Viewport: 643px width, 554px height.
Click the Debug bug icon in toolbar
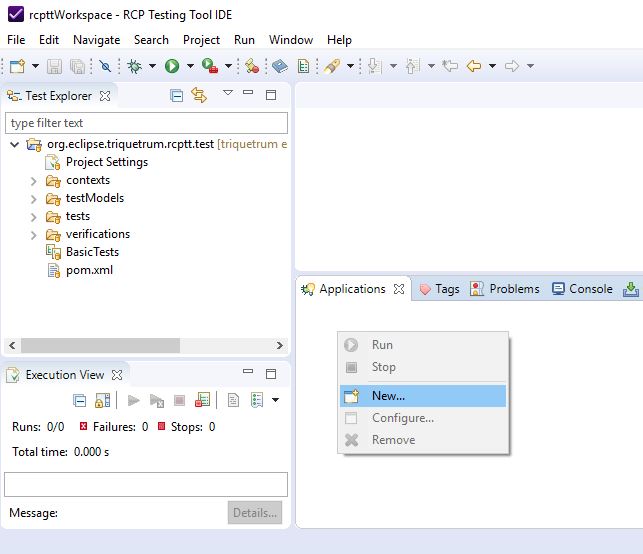135,66
